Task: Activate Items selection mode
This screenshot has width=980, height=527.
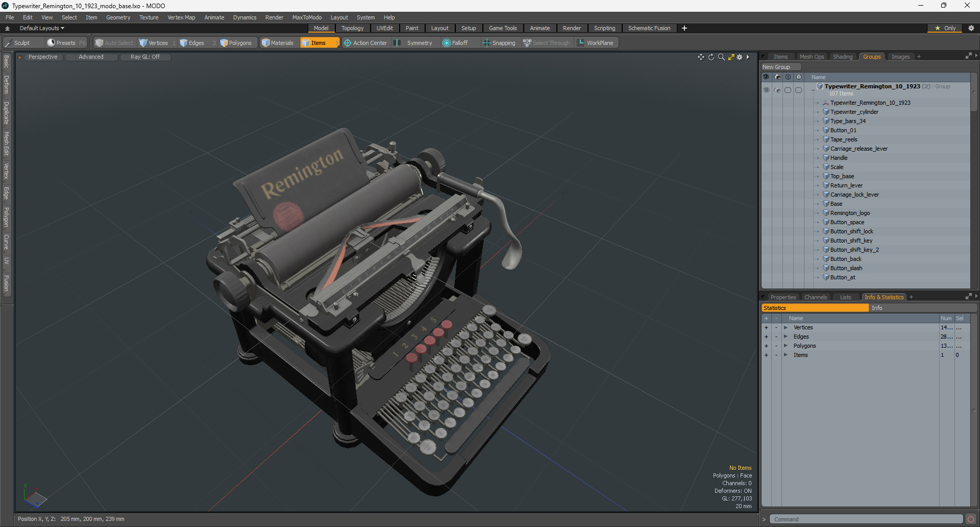Action: [x=319, y=43]
